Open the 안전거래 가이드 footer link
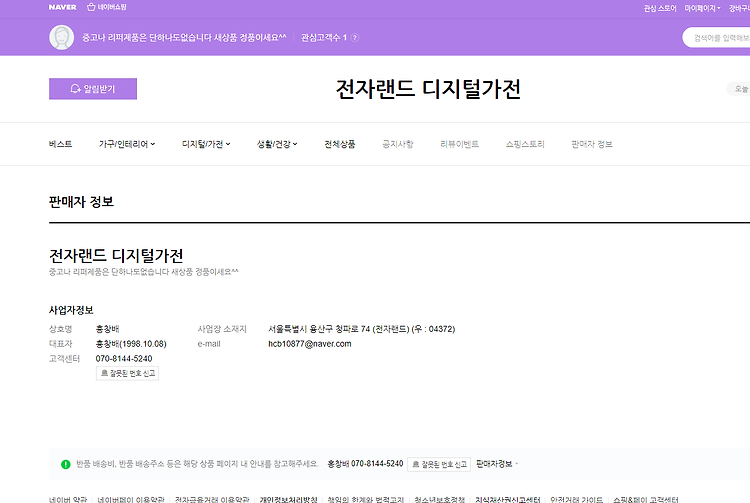Image resolution: width=750 pixels, height=503 pixels. pyautogui.click(x=576, y=500)
